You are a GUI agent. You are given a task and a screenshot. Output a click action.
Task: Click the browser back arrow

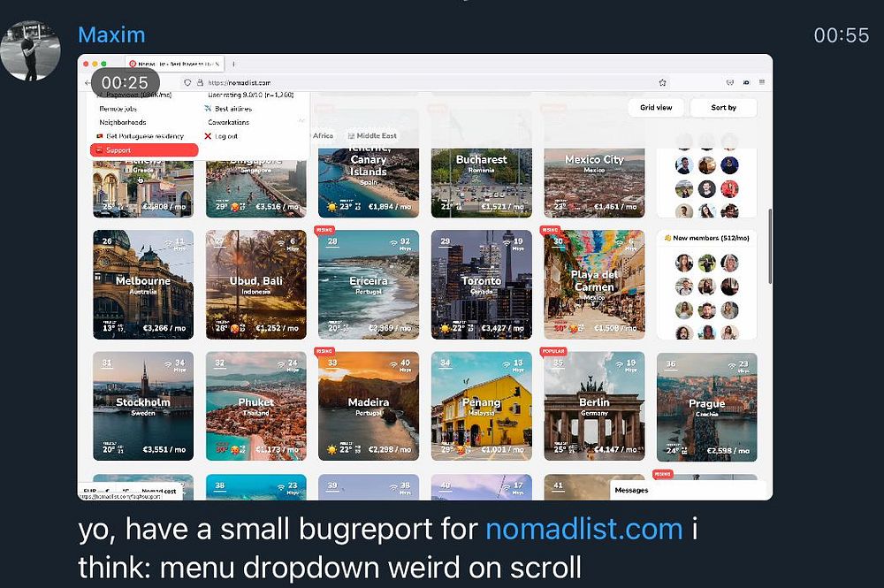pos(88,82)
